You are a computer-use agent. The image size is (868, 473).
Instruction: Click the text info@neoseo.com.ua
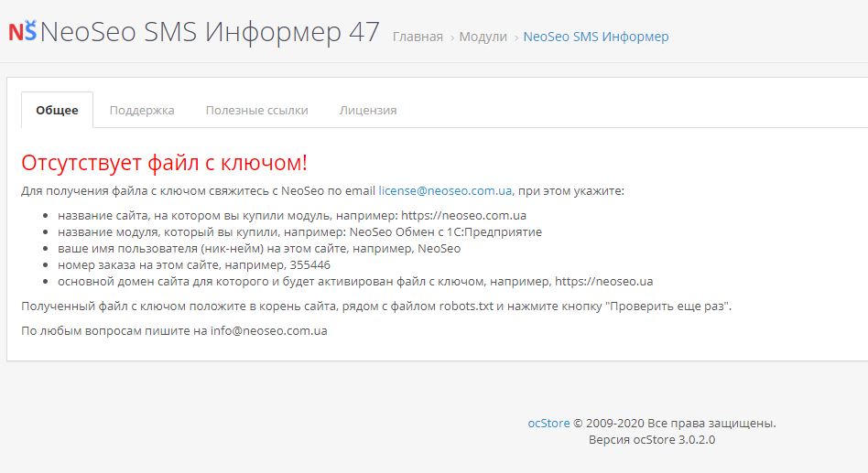(x=268, y=331)
